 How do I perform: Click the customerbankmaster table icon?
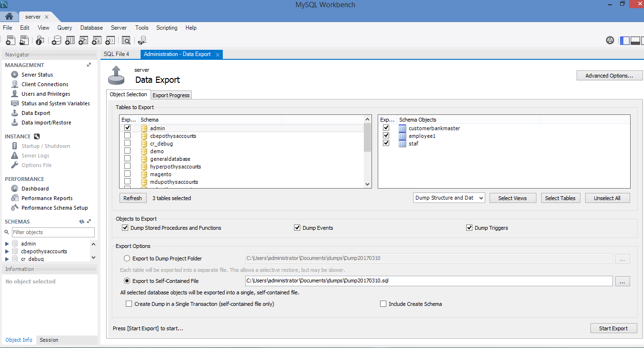click(x=402, y=128)
